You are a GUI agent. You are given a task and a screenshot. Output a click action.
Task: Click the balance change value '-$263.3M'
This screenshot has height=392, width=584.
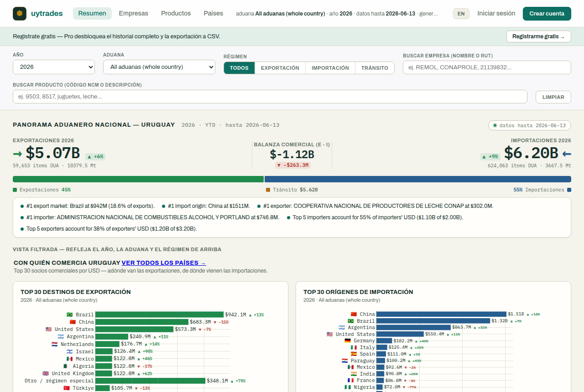[292, 165]
